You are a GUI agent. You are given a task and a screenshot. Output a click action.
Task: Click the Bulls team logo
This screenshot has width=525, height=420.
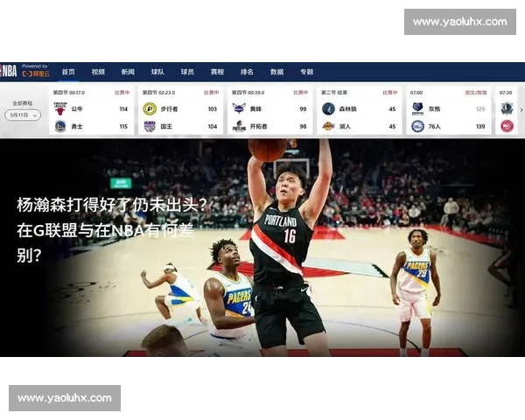point(59,108)
